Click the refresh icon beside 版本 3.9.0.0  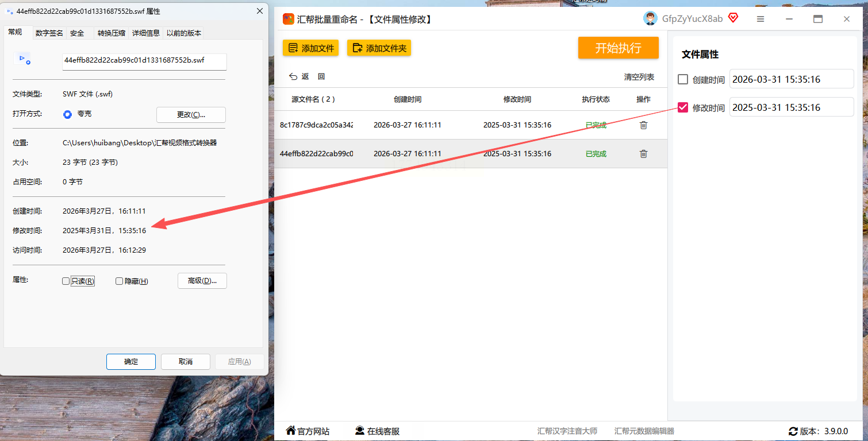(793, 431)
